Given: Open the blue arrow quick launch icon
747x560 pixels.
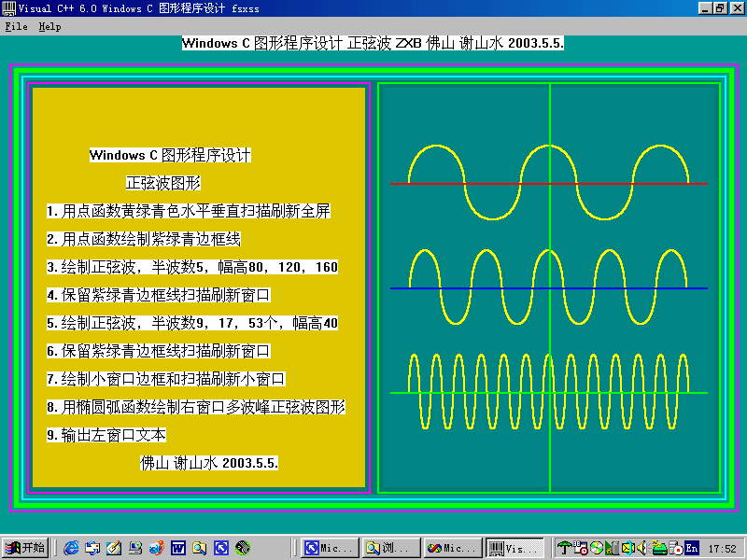Looking at the screenshot, I should pos(221,548).
